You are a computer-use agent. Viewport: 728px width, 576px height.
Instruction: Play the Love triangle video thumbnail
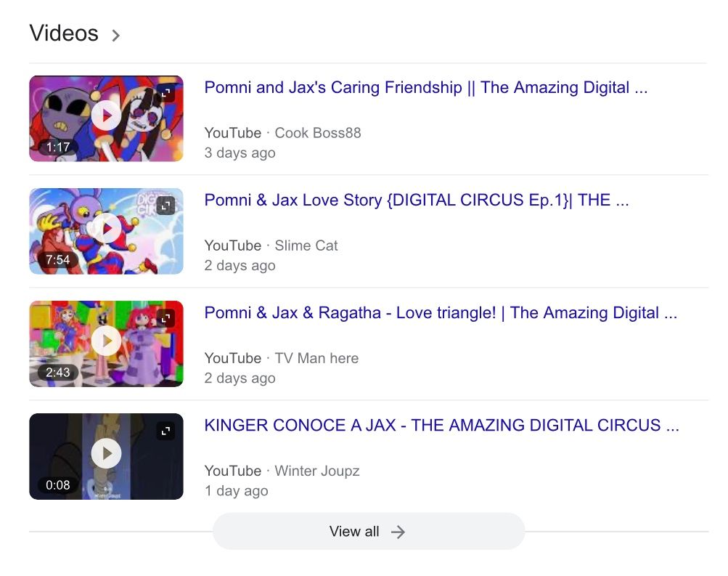tap(106, 341)
